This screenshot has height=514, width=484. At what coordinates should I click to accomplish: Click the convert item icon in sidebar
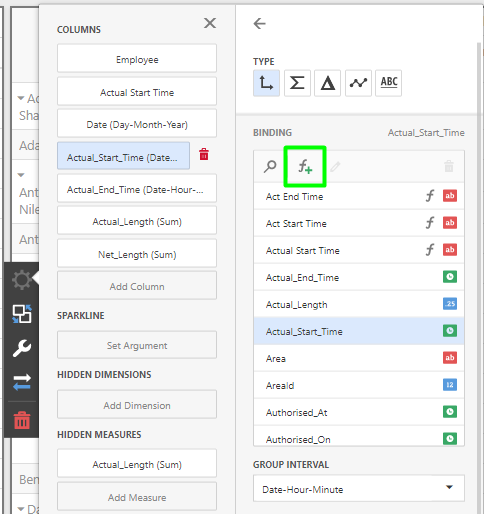point(22,314)
